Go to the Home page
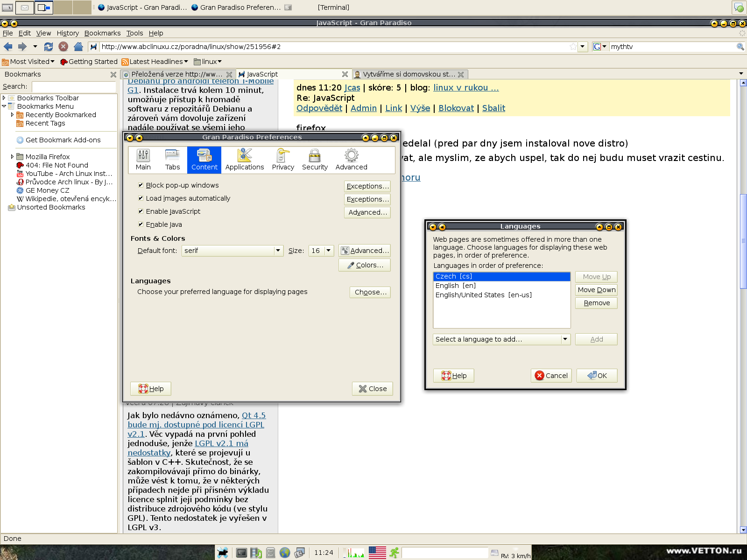 coord(78,47)
